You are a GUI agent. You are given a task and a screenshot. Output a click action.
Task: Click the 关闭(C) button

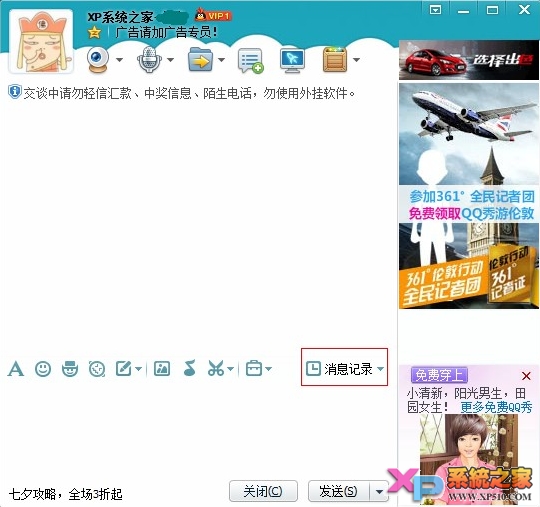tap(263, 491)
